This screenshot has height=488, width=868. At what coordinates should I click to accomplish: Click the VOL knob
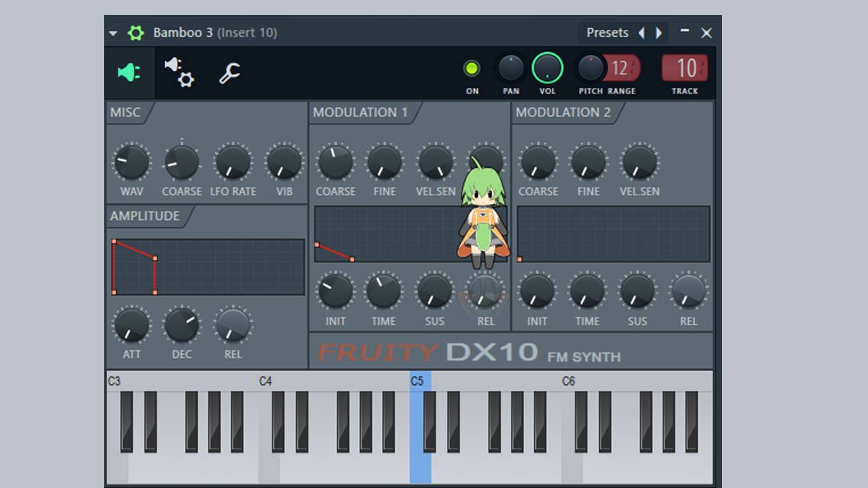pyautogui.click(x=547, y=68)
